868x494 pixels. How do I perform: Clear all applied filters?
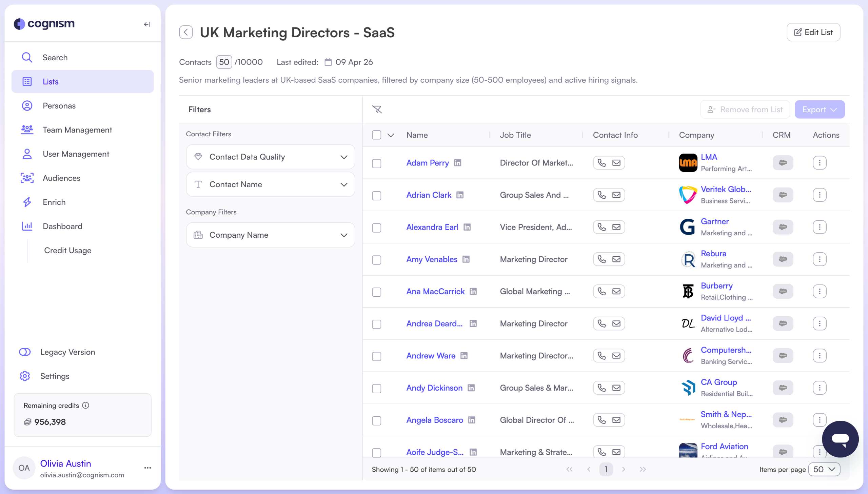coord(377,109)
